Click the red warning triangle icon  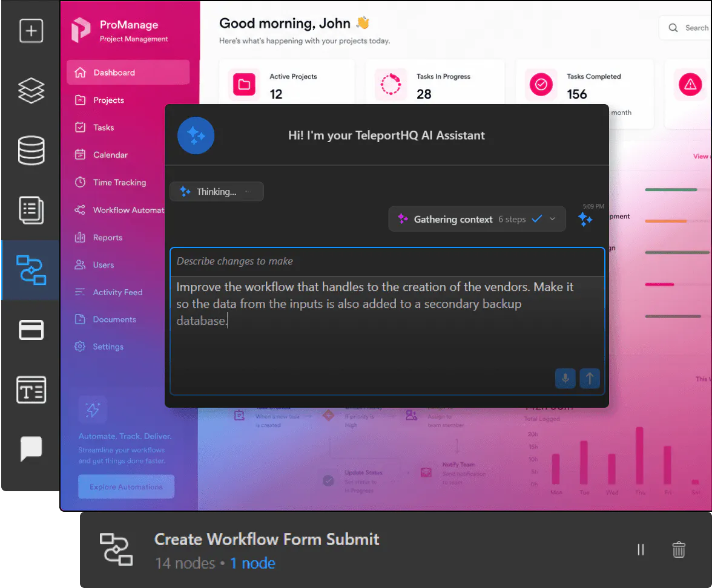[690, 85]
